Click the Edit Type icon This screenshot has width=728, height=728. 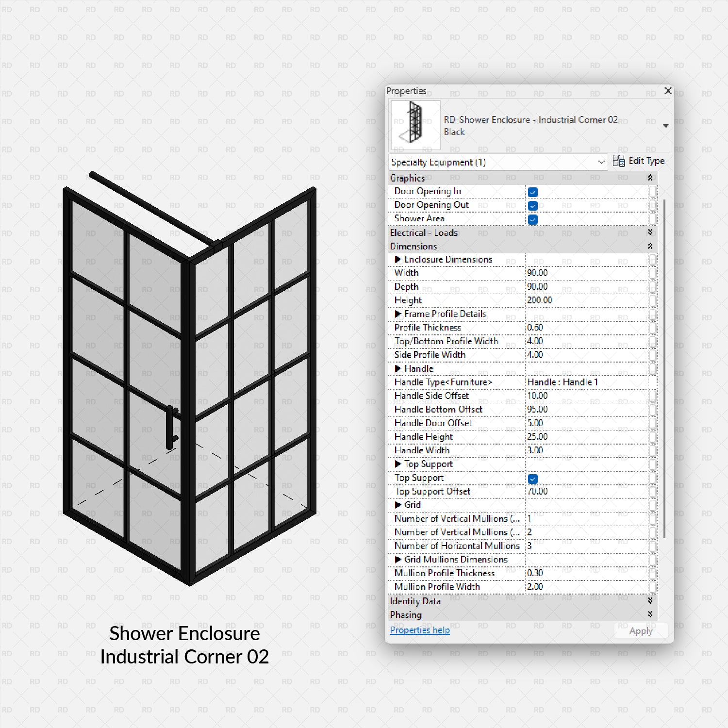point(619,161)
